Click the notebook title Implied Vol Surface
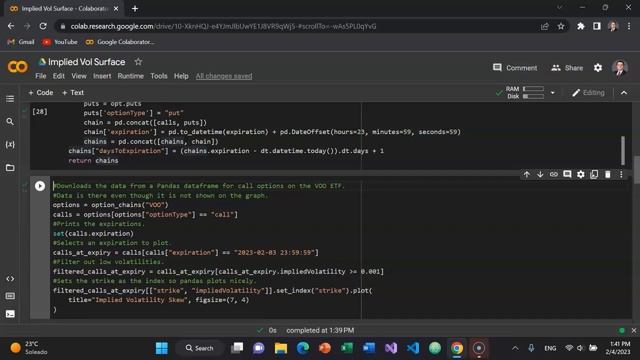Screen dimensions: 640x360 pyautogui.click(x=87, y=62)
